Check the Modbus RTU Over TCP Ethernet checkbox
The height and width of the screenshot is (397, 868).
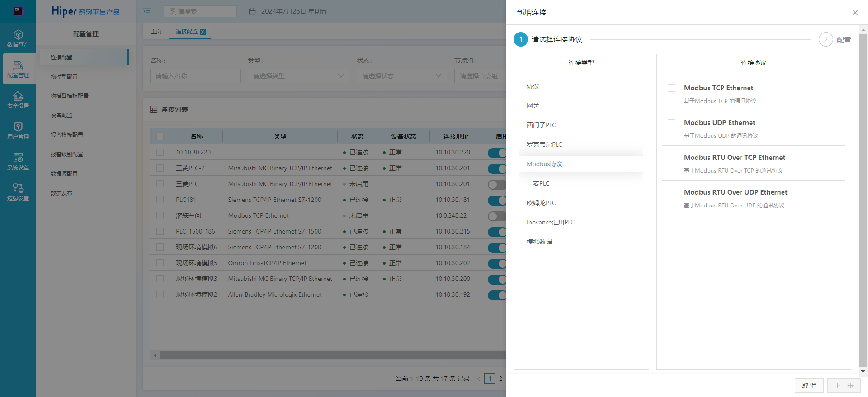pos(671,158)
